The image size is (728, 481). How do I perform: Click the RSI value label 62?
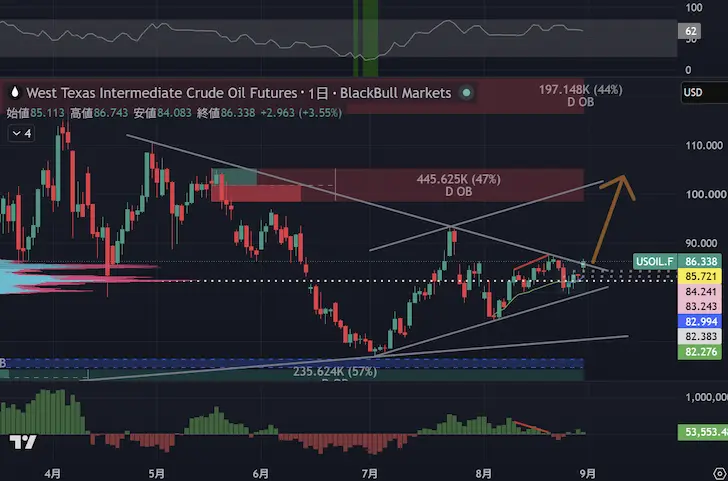(690, 31)
